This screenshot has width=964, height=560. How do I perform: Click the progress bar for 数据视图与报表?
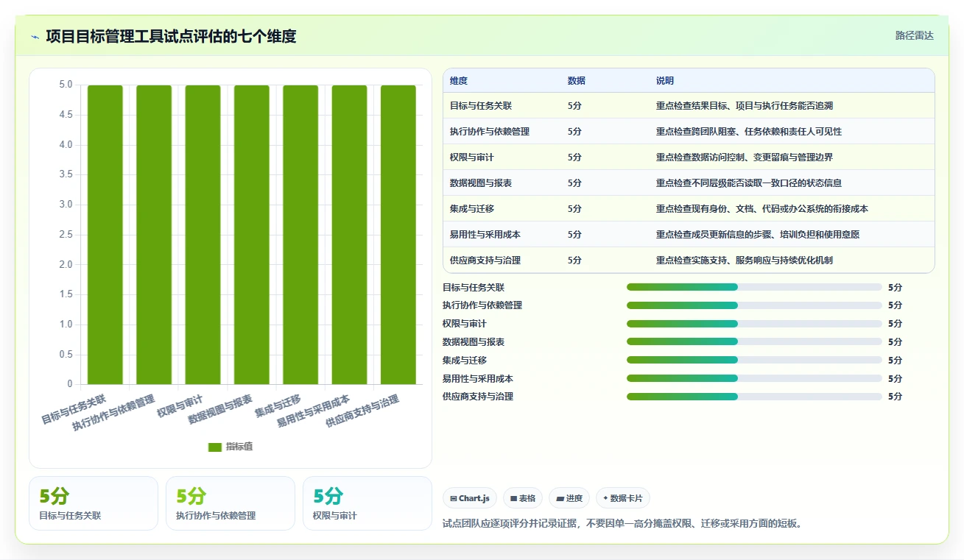pos(754,341)
